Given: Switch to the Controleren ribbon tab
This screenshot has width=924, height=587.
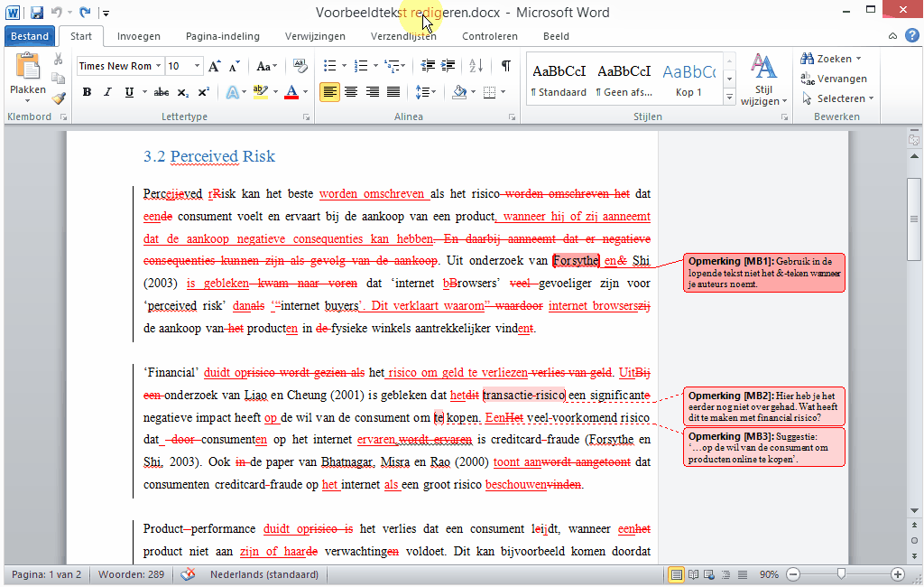Looking at the screenshot, I should [489, 36].
